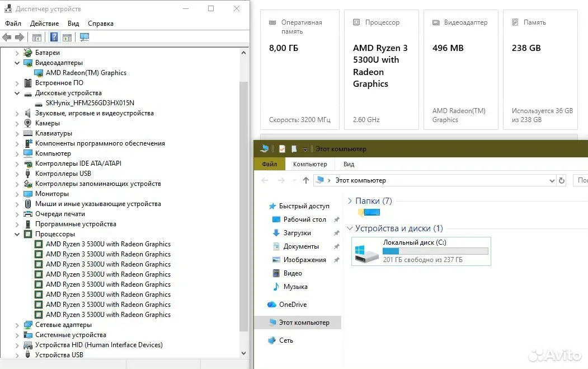Click the show/hide console tree toolbar icon

(37, 37)
